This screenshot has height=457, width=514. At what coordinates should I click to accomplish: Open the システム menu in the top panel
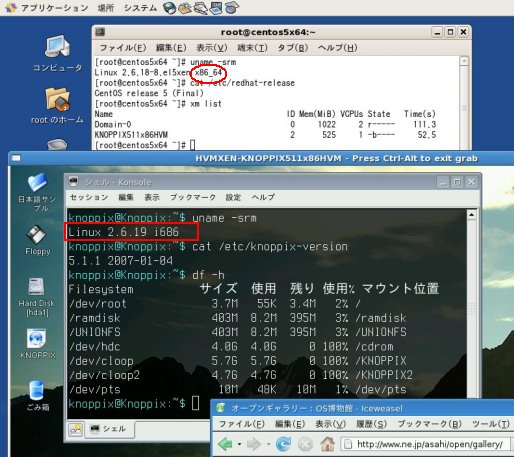(140, 8)
